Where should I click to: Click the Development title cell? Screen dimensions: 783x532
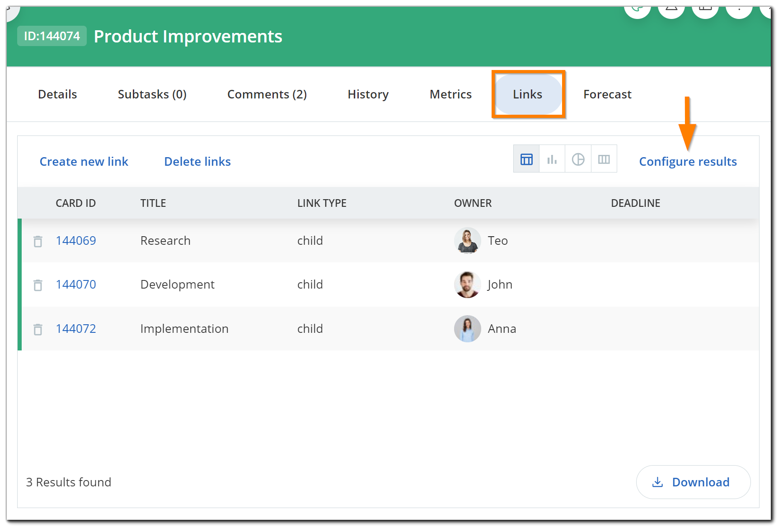pos(178,284)
